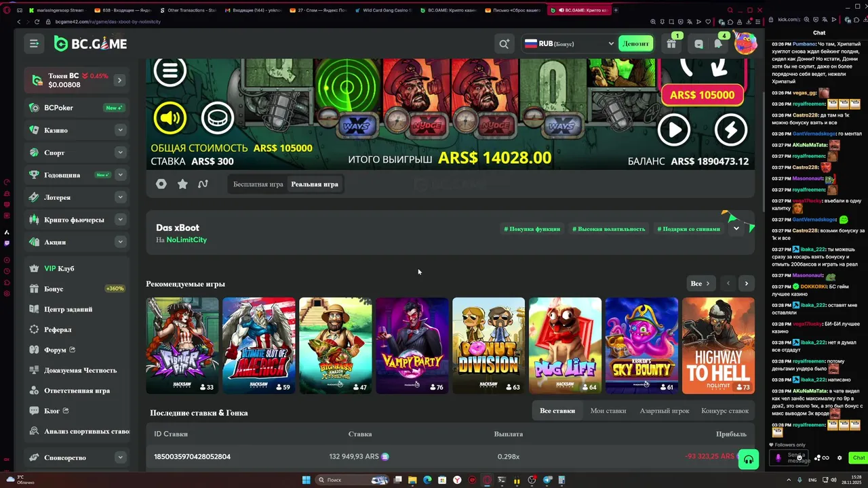Expand the Акции sidebar section
The height and width of the screenshot is (488, 868).
pos(120,242)
